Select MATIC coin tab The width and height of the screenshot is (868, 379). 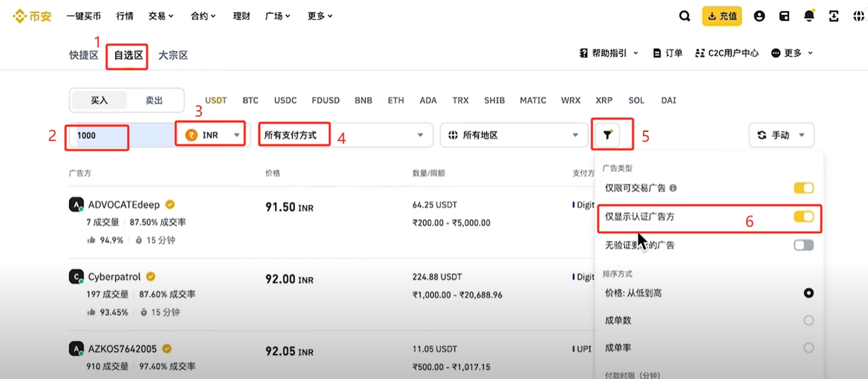(533, 101)
